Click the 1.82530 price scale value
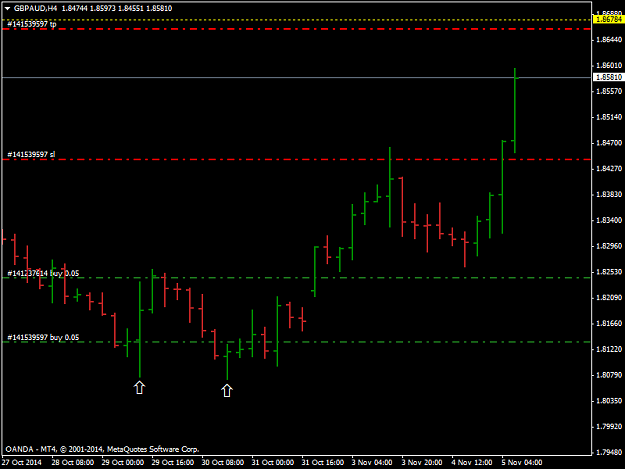 609,272
